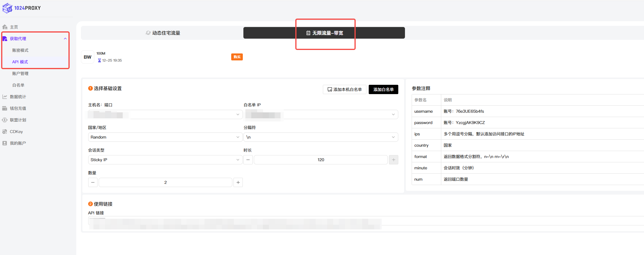
Task: Decrease 时长 with the minus button
Action: pos(248,160)
